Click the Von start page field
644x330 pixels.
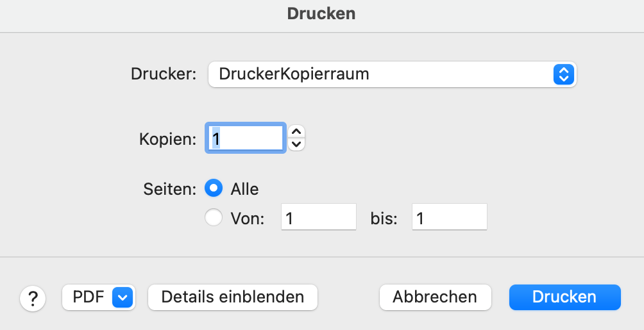pyautogui.click(x=318, y=217)
